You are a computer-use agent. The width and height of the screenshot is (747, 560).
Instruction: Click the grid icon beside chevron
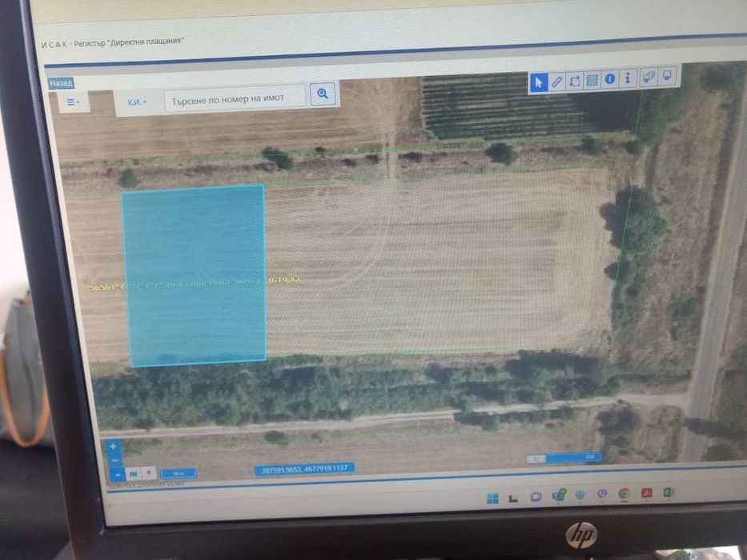[x=134, y=474]
